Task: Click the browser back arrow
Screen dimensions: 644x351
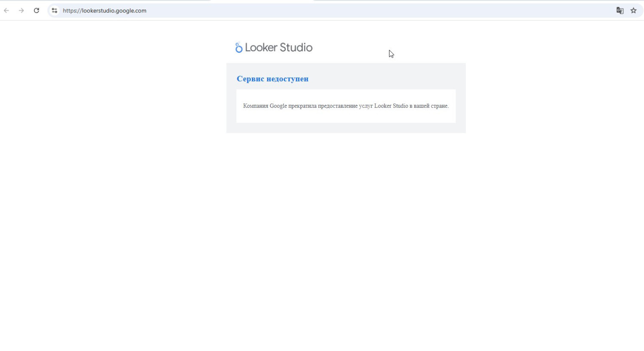Action: click(x=6, y=11)
